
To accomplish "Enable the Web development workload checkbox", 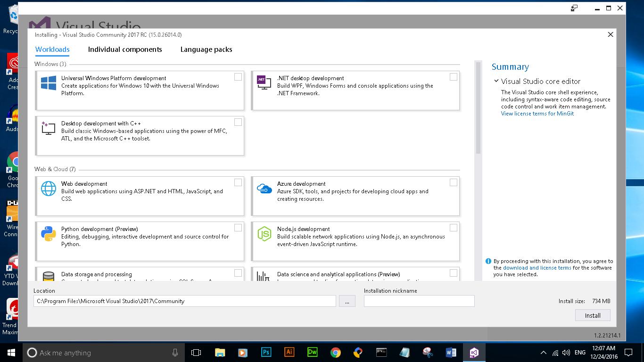I will pyautogui.click(x=238, y=182).
